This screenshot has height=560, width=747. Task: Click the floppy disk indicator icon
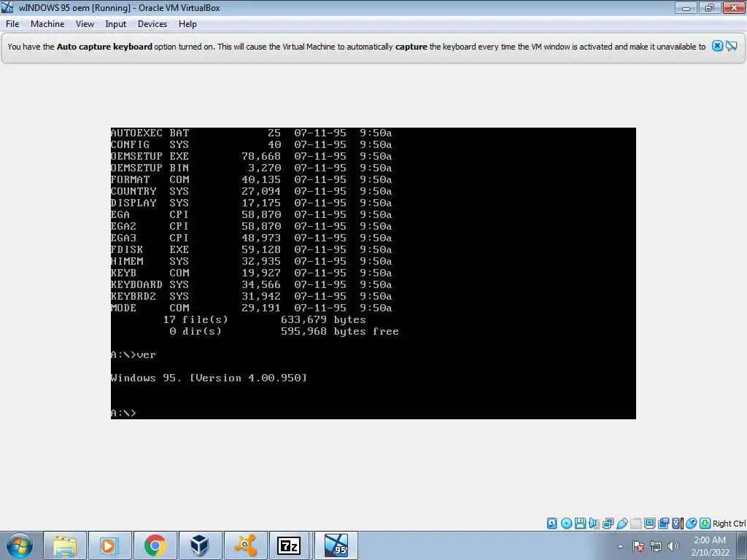580,524
